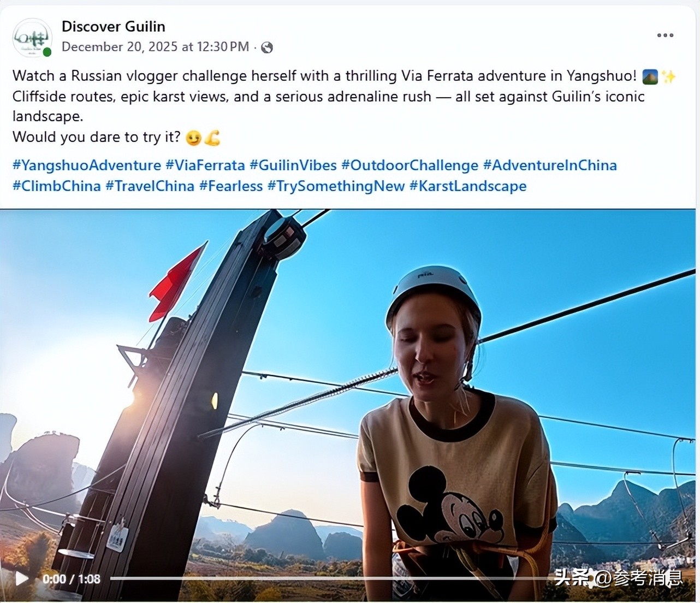
Task: Open the post options menu via three dots
Action: (x=665, y=35)
